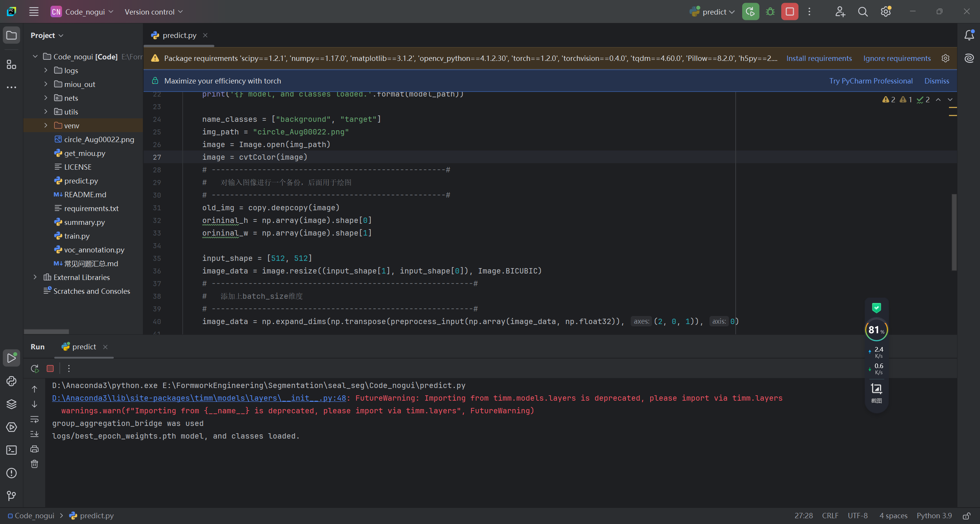The image size is (980, 524).
Task: Open the Structure tool window
Action: (11, 65)
